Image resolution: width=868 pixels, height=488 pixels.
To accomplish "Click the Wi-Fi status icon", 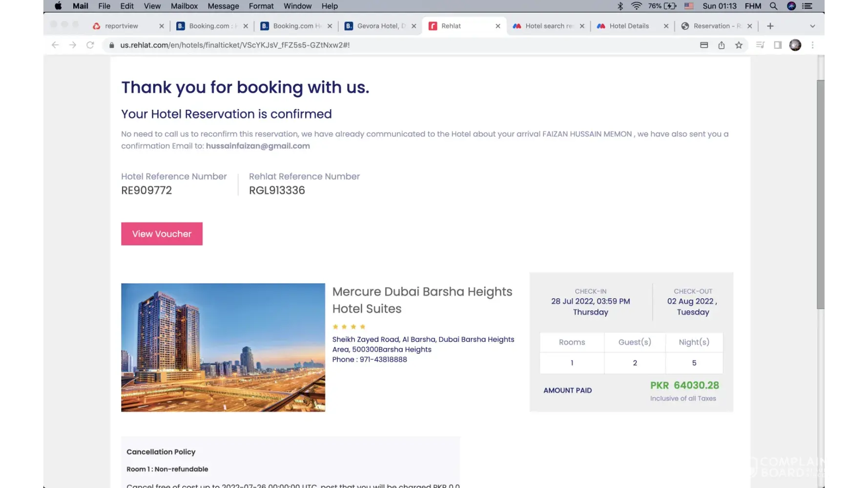I will coord(636,6).
